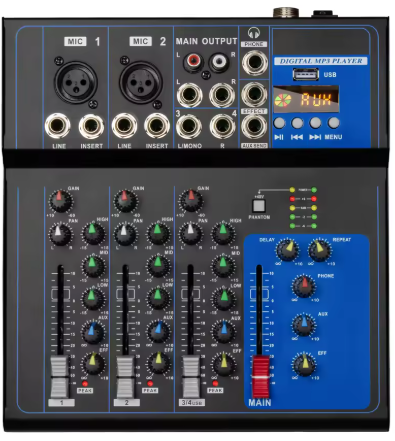Click channel 2 yellow EFF knob

[159, 364]
